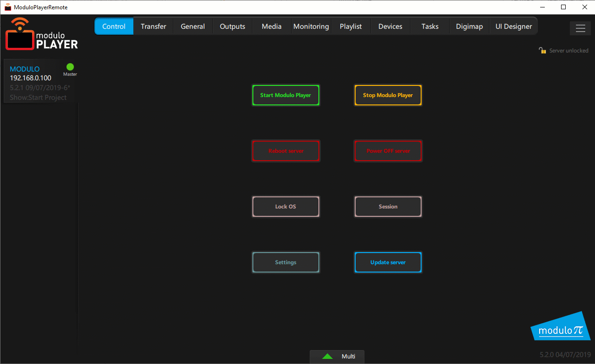Click the Server unlocked padlock icon
This screenshot has width=595, height=364.
tap(542, 50)
